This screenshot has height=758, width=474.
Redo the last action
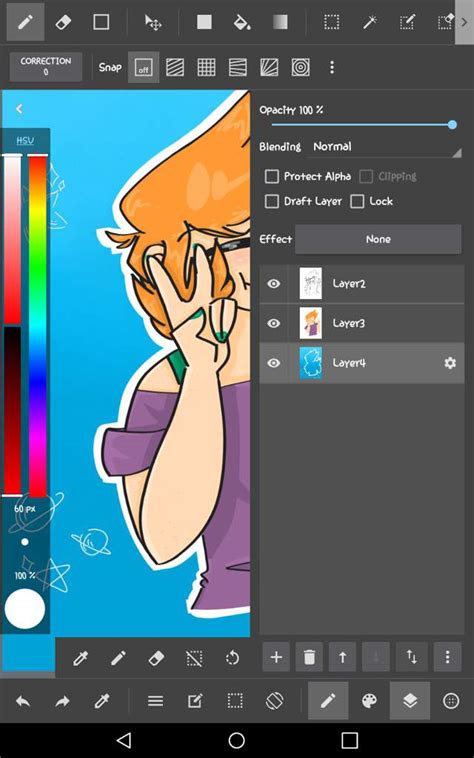coord(62,701)
